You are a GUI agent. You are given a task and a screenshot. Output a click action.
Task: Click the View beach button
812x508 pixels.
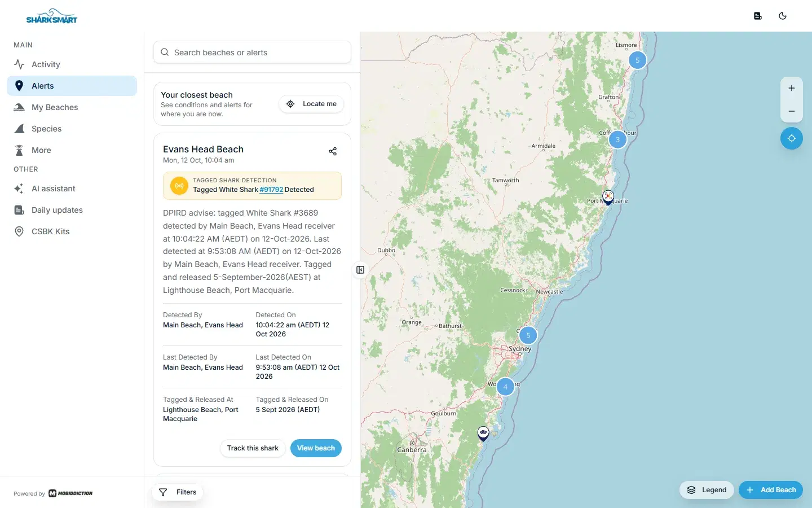point(316,448)
